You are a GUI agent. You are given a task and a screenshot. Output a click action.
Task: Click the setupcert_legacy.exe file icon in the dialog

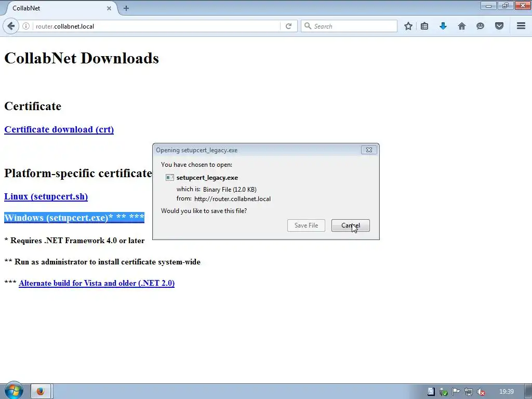point(170,178)
